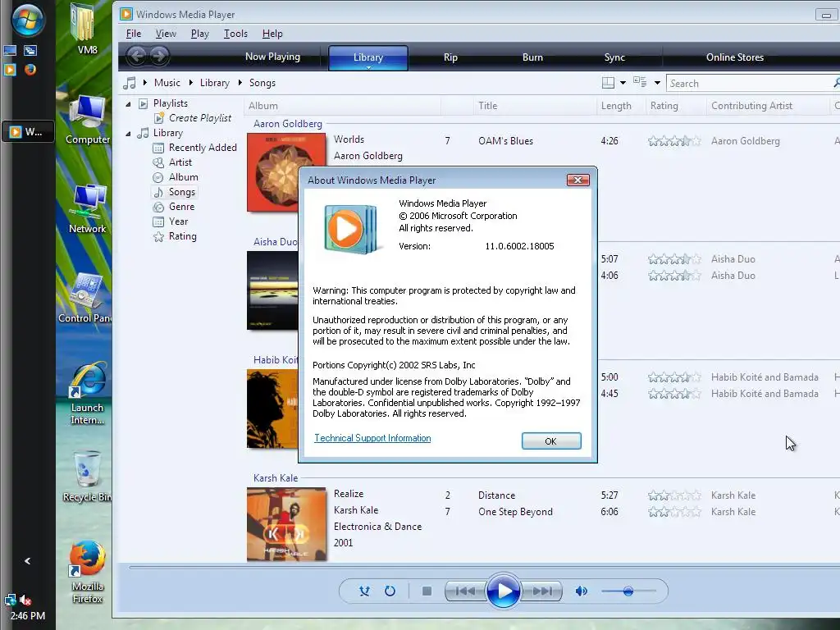Expand the arrow after Library in the breadcrumb
The width and height of the screenshot is (840, 630).
click(240, 83)
